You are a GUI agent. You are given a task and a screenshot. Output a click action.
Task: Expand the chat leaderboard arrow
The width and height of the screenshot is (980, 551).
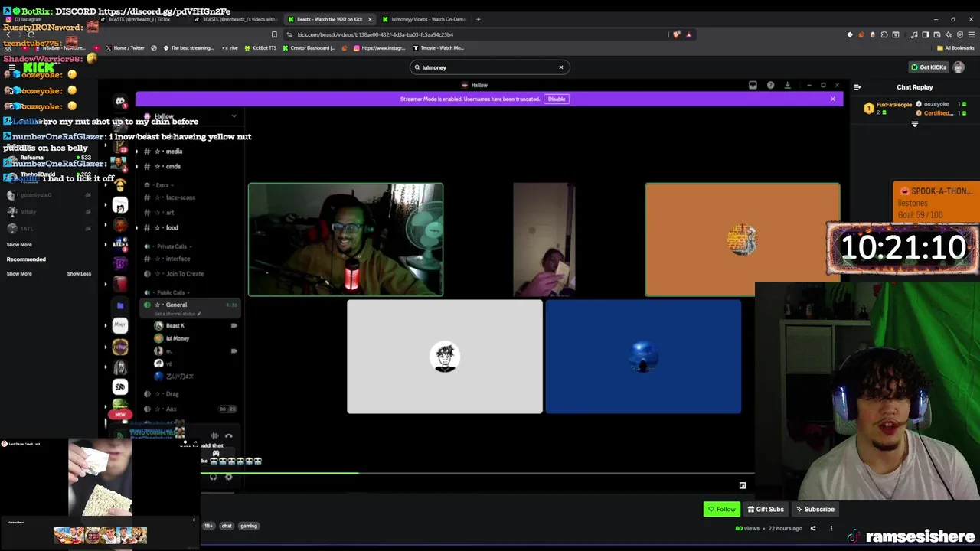pos(914,124)
